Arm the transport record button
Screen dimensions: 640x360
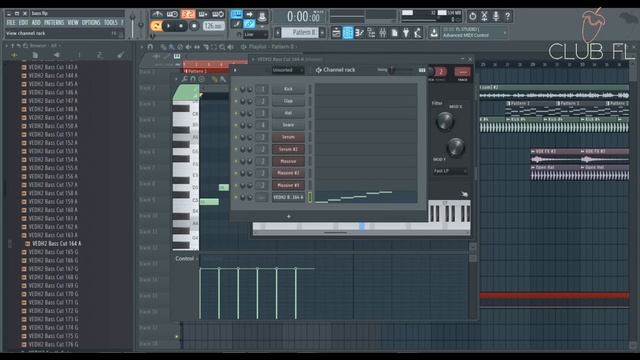pyautogui.click(x=194, y=26)
